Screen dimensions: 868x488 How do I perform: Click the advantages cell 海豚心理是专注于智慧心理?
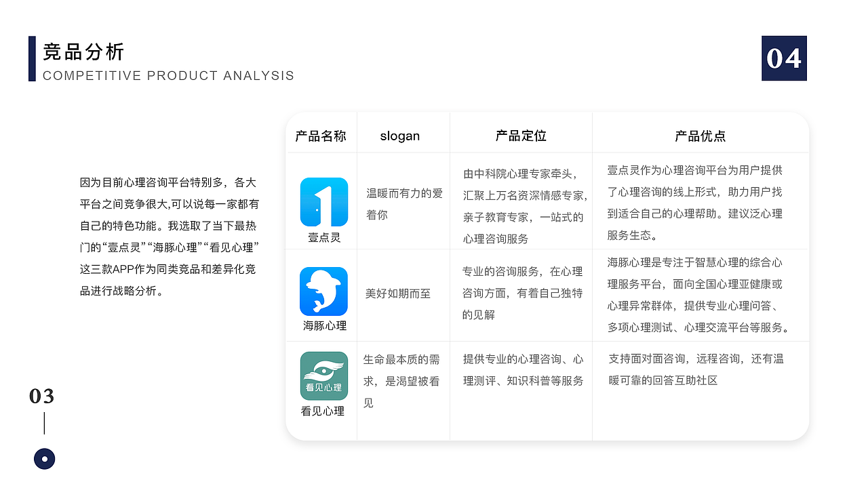(699, 295)
